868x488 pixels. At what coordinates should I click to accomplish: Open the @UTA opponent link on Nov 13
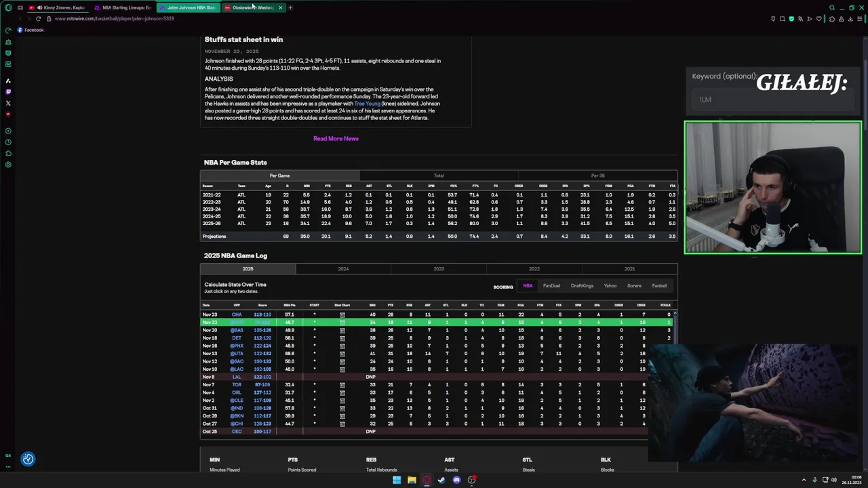237,353
